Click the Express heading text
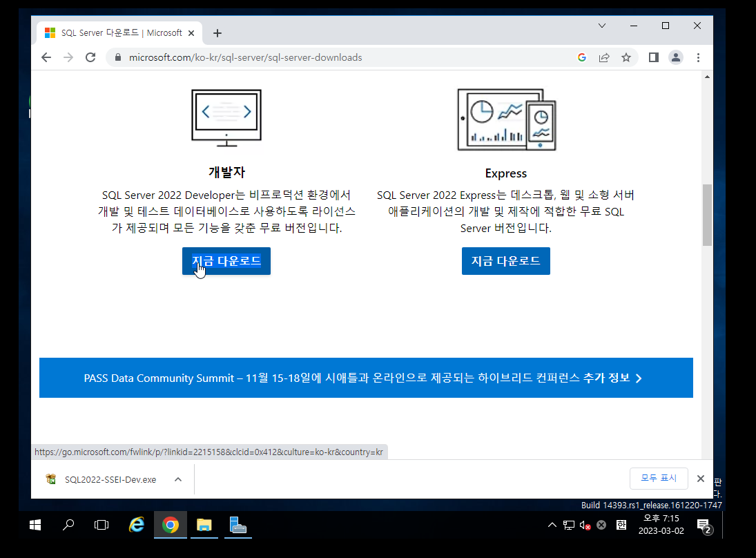Viewport: 756px width, 558px height. click(506, 173)
